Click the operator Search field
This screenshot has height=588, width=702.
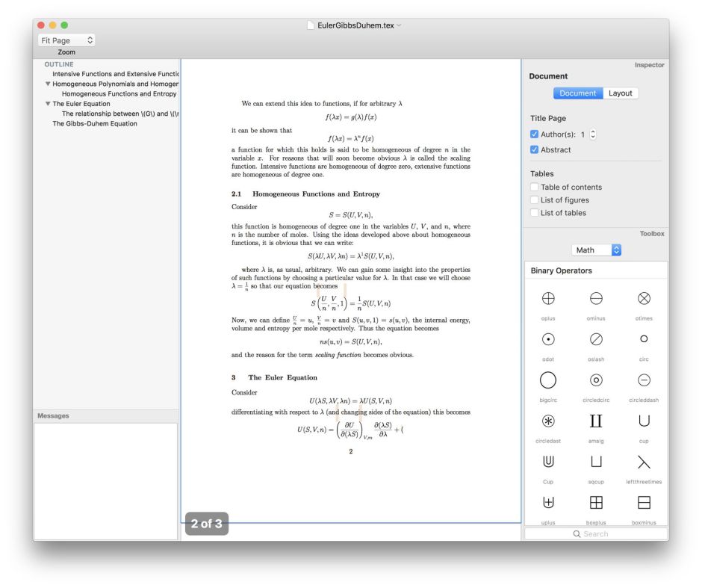[596, 533]
